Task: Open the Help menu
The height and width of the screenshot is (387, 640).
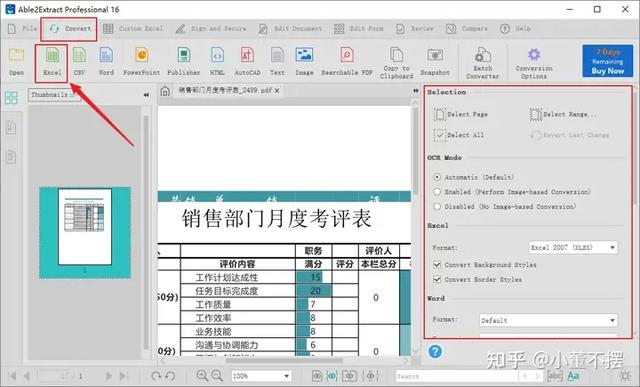Action: [x=515, y=29]
